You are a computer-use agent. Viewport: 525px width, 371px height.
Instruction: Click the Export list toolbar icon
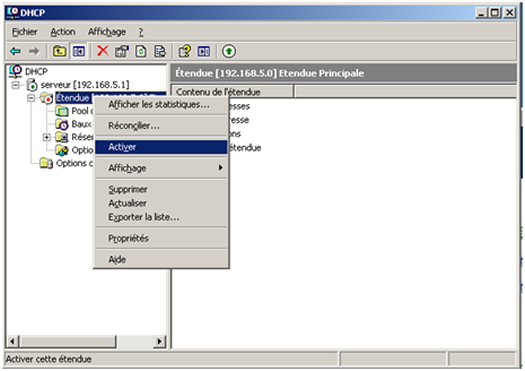point(160,51)
